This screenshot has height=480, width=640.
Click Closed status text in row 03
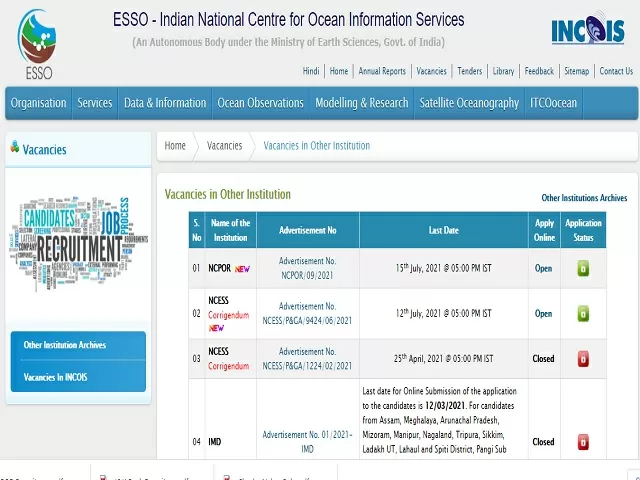pyautogui.click(x=543, y=359)
